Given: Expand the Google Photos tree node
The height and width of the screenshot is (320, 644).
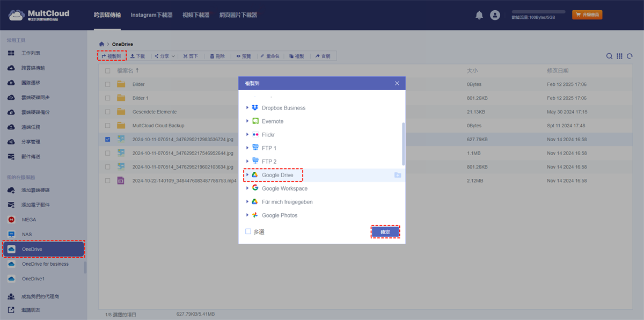Looking at the screenshot, I should pyautogui.click(x=247, y=215).
